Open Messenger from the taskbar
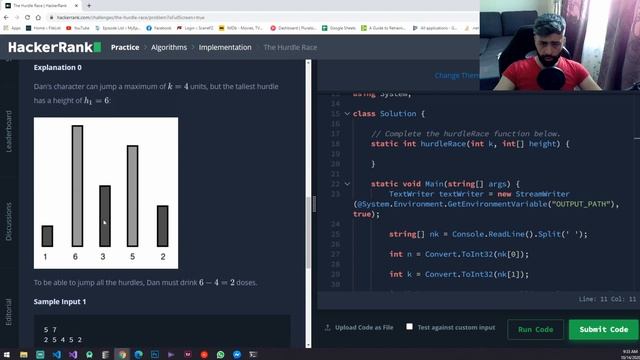The image size is (640, 360). [237, 354]
